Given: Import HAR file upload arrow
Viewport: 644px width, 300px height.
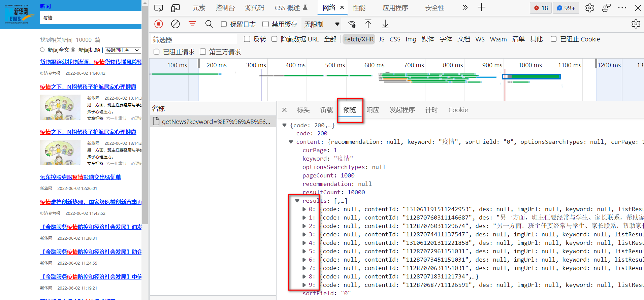Looking at the screenshot, I should click(368, 24).
